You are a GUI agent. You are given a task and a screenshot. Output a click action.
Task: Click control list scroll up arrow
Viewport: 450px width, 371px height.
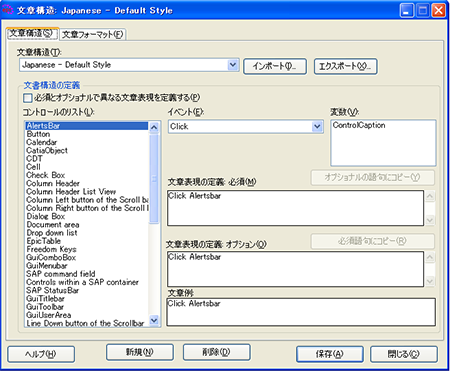(x=154, y=127)
